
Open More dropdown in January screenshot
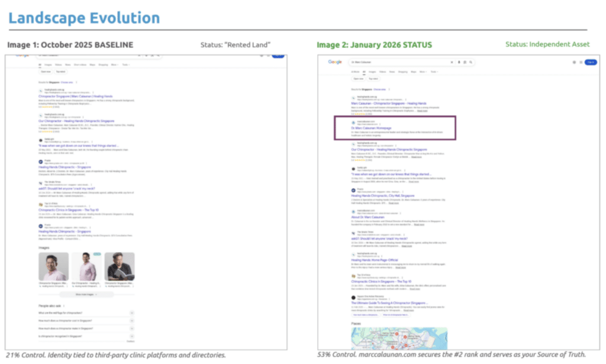coord(423,72)
